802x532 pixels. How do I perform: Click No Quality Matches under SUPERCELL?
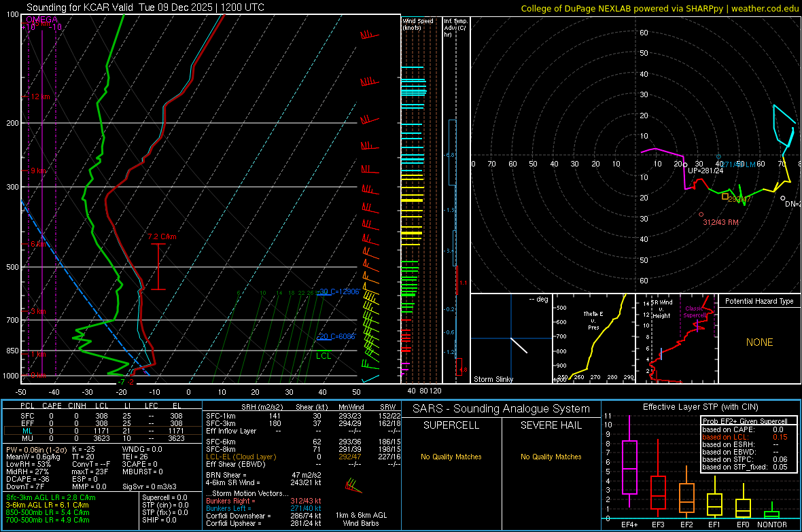coord(451,457)
